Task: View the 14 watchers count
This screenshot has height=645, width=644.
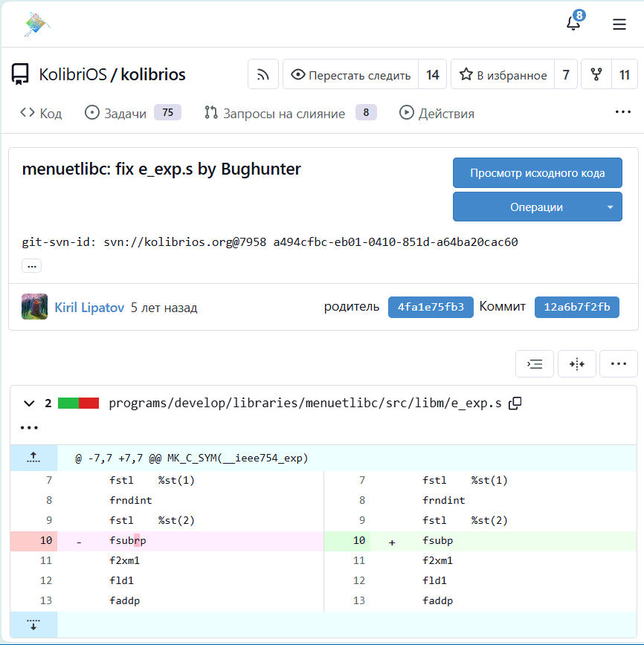Action: [432, 74]
